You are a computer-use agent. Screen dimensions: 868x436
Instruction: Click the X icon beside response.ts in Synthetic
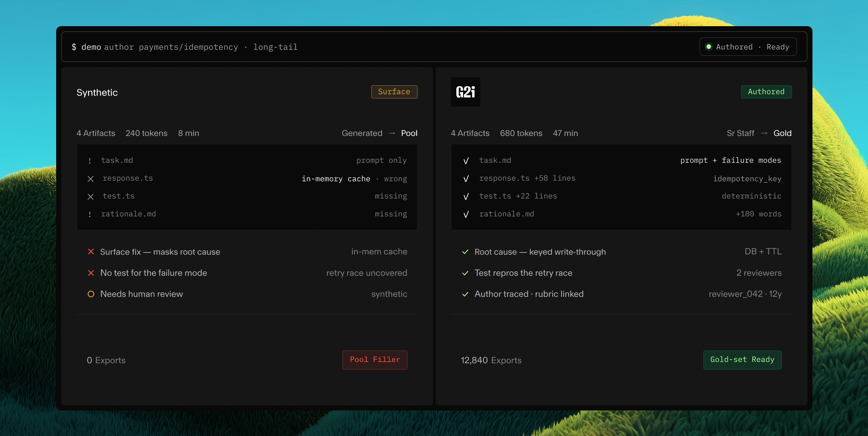91,179
